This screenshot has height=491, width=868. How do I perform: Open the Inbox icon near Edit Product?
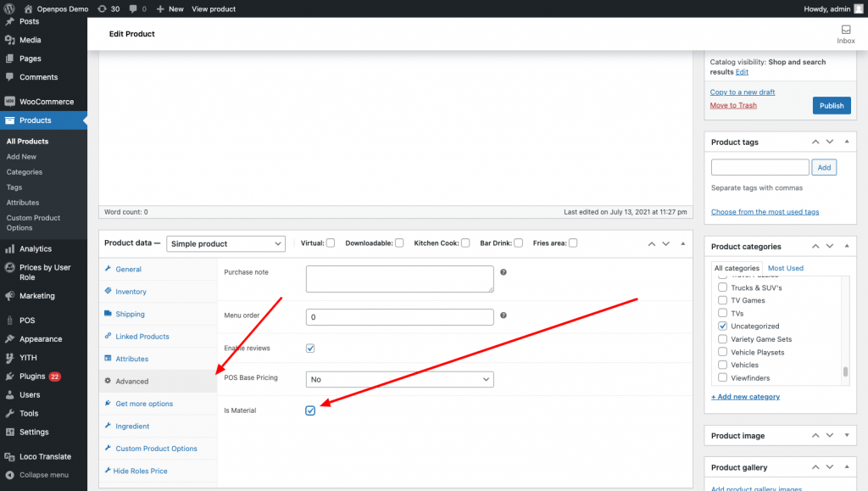pos(845,29)
